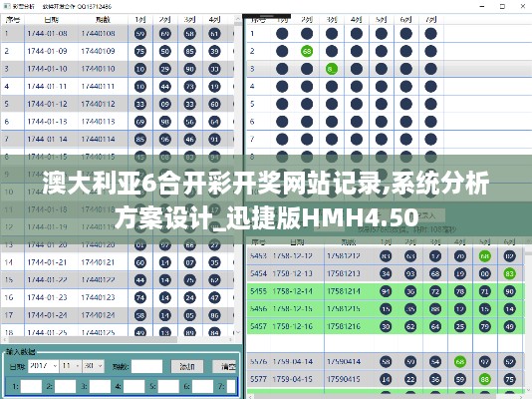
Task: Select the sequence cell 5457
Action: 258,326
